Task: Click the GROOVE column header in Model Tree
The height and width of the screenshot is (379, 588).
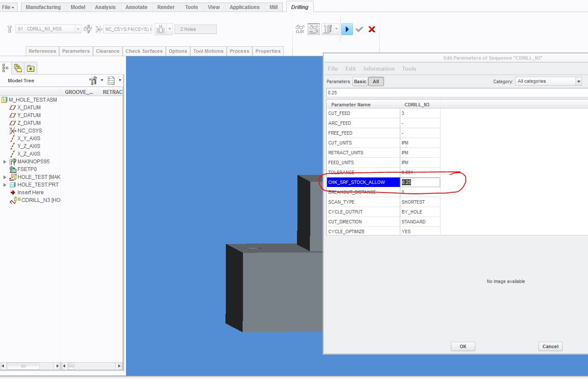Action: (x=79, y=92)
